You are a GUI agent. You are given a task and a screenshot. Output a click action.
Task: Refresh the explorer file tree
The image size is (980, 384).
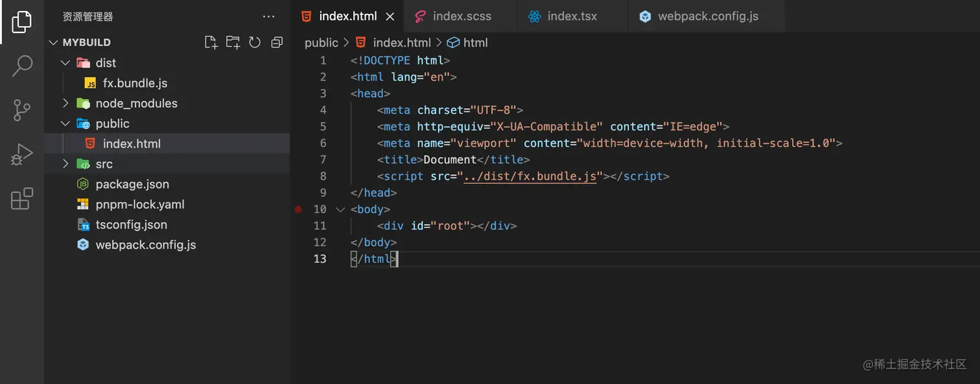(255, 42)
